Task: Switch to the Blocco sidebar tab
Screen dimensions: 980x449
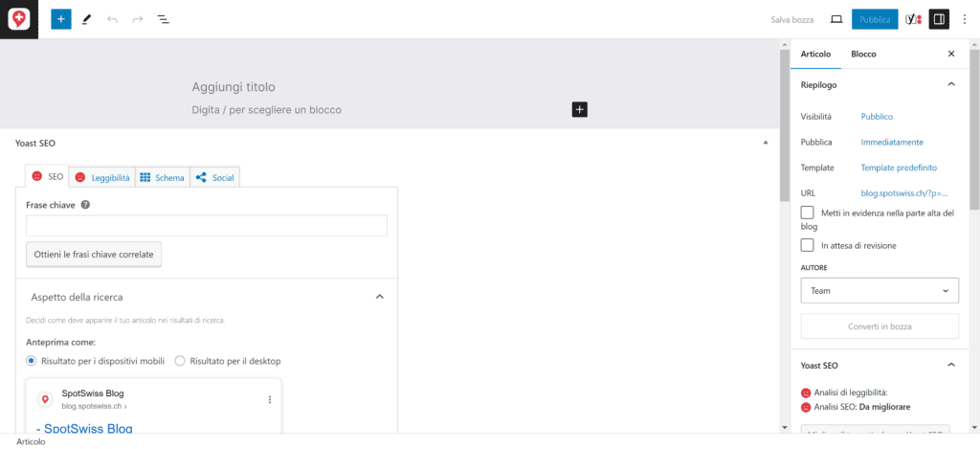Action: (863, 54)
